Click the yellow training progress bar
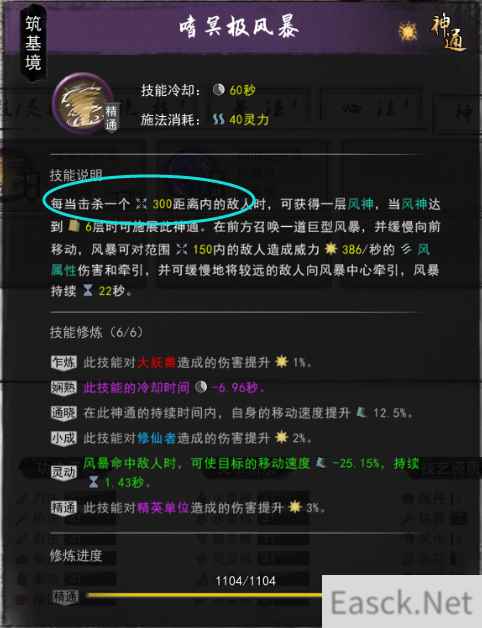The image size is (482, 628). point(204,596)
